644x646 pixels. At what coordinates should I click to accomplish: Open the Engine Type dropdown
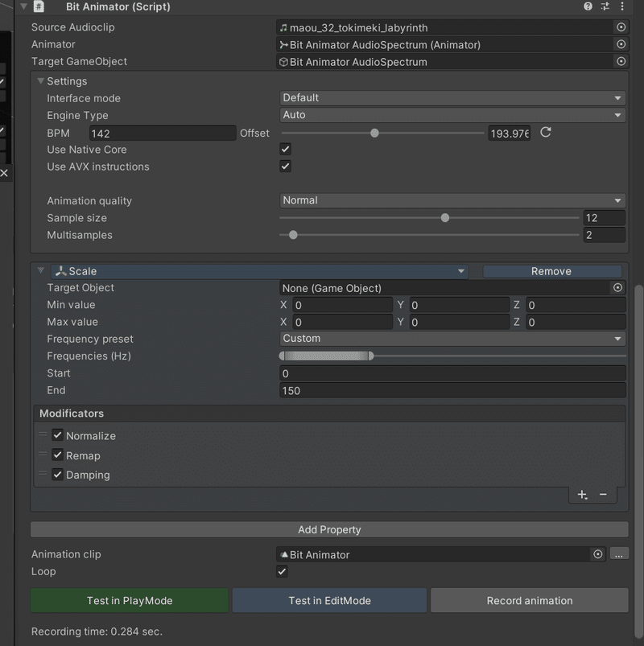pos(452,115)
